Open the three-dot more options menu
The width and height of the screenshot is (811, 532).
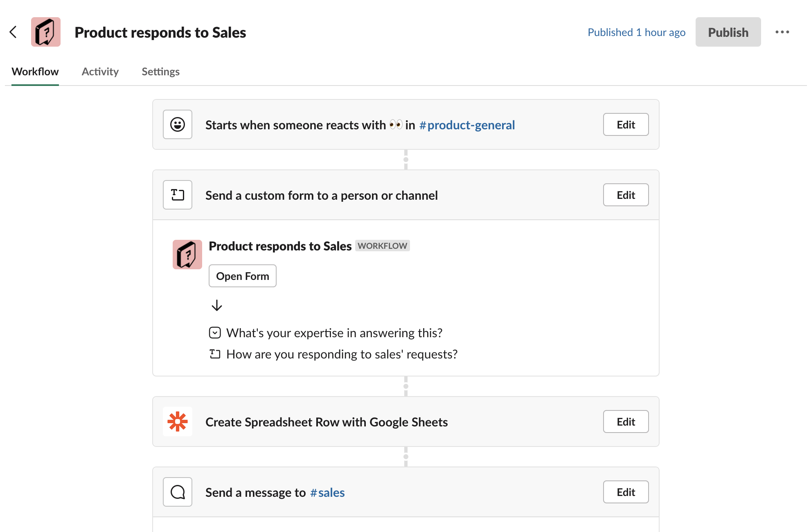point(782,32)
